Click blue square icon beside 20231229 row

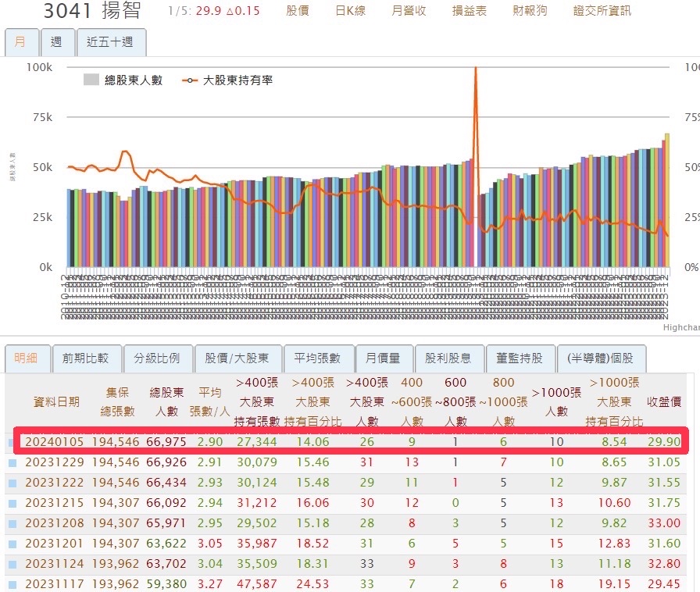tap(12, 463)
